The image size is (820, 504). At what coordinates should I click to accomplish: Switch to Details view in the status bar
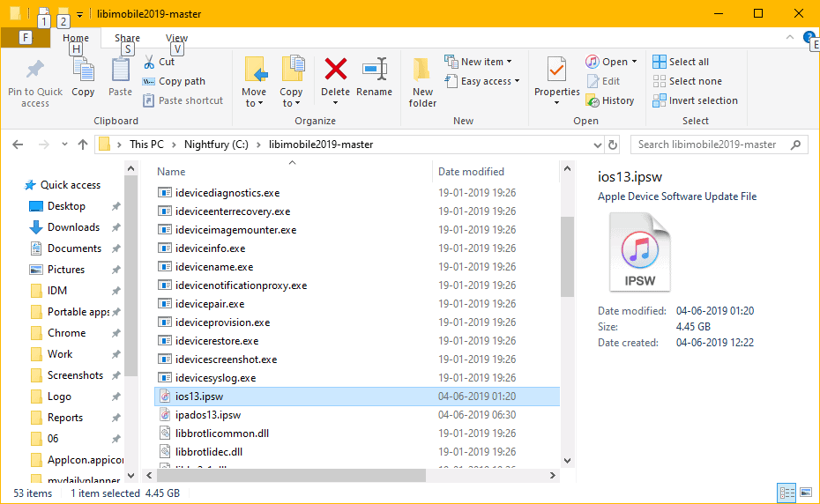[x=786, y=493]
